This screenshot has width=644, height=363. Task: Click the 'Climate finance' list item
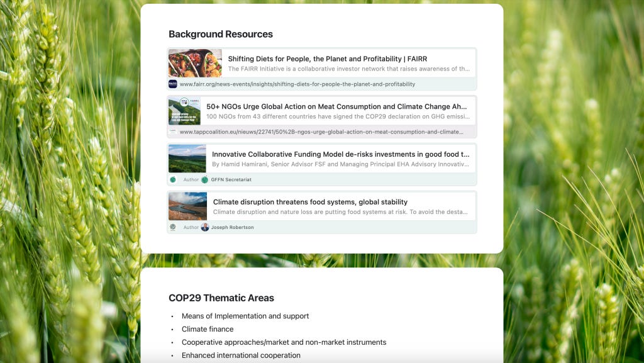point(208,329)
